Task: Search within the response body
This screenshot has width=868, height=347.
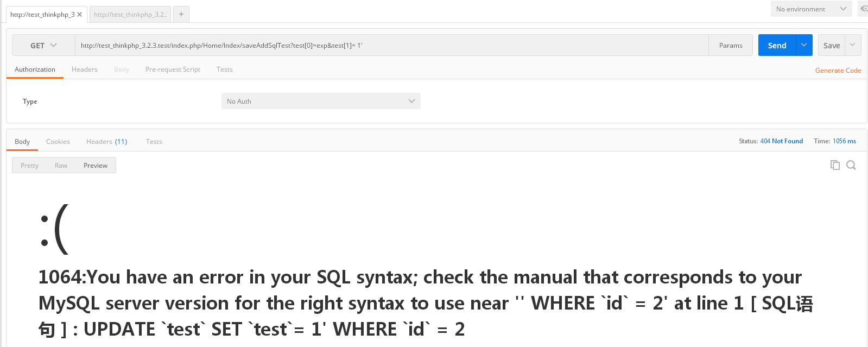Action: click(x=851, y=165)
